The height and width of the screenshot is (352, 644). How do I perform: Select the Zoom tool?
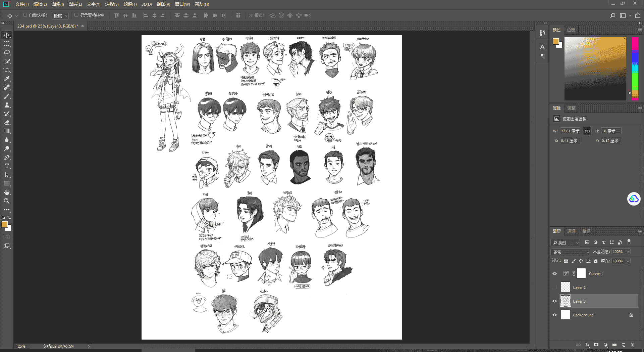[7, 201]
